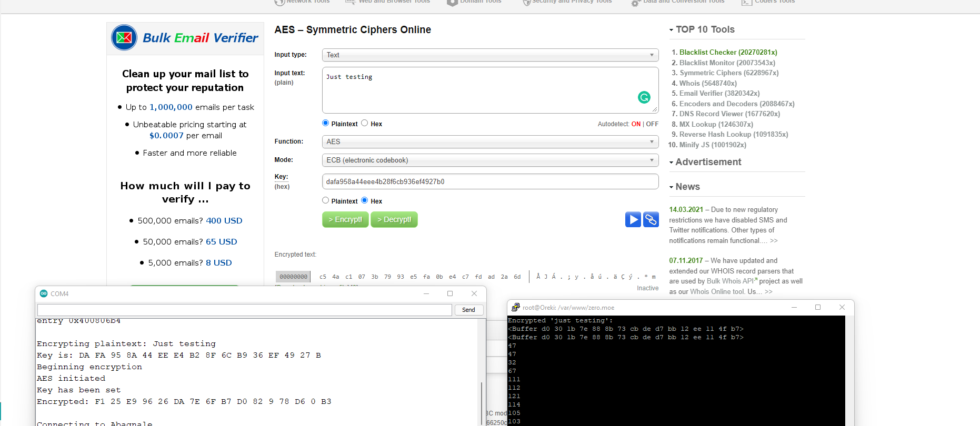This screenshot has width=980, height=426.
Task: Open the Security and Privacy Tools menu
Action: [572, 2]
